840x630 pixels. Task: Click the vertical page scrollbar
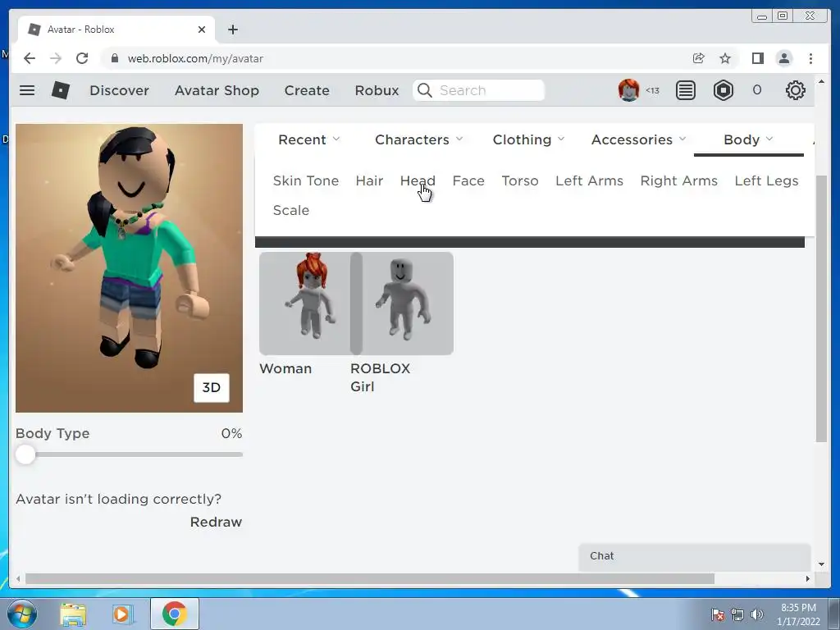821,308
